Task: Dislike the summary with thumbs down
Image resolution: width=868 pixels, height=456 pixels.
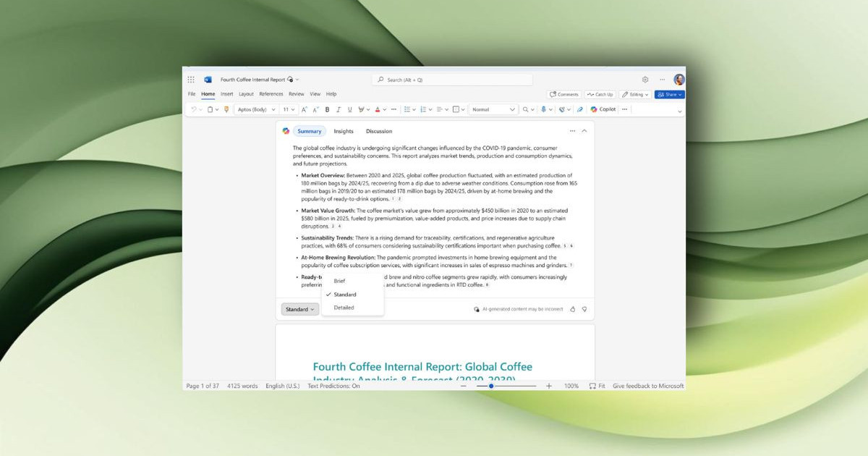Action: [x=584, y=309]
